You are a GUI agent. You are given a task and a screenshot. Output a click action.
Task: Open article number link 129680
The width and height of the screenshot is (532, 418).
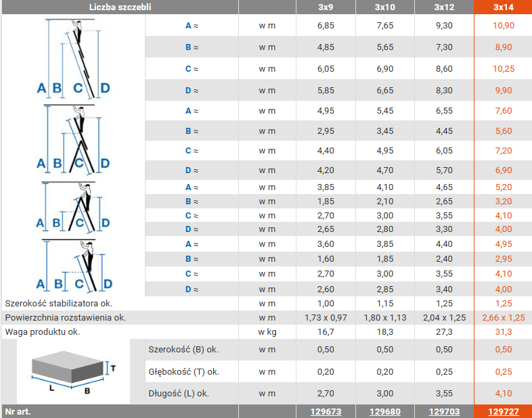(384, 411)
